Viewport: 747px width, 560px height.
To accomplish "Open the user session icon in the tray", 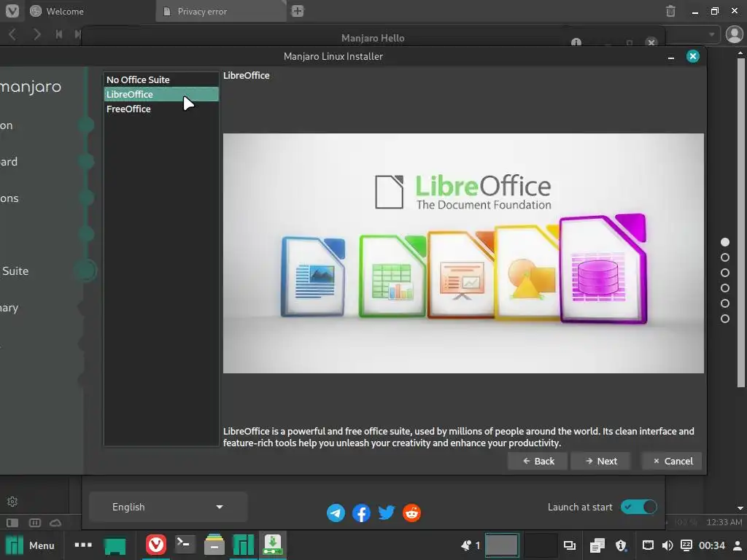I will [x=738, y=545].
